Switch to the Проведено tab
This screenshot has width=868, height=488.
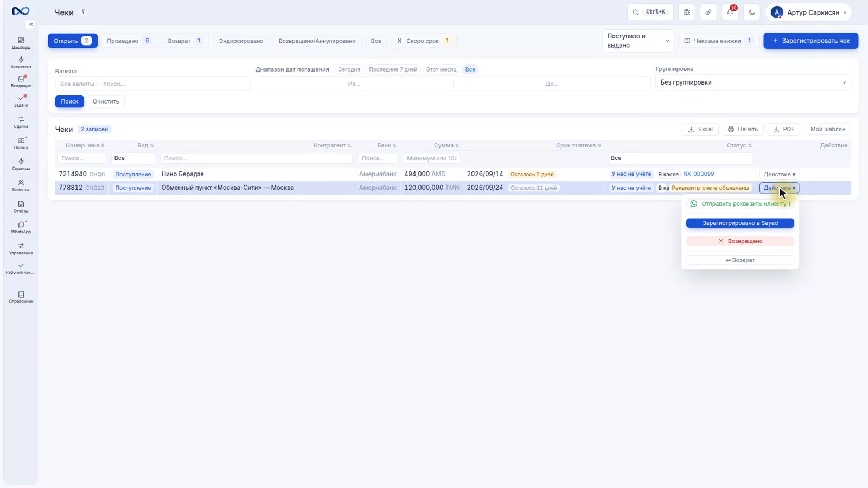click(x=129, y=41)
